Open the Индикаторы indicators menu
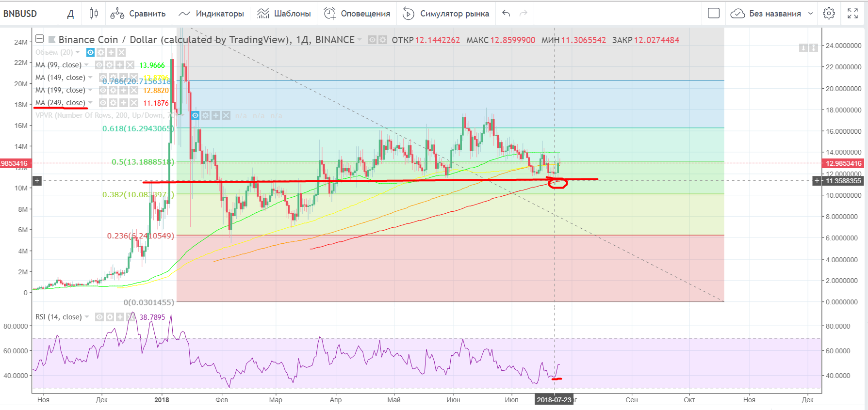The width and height of the screenshot is (868, 410). [x=211, y=14]
